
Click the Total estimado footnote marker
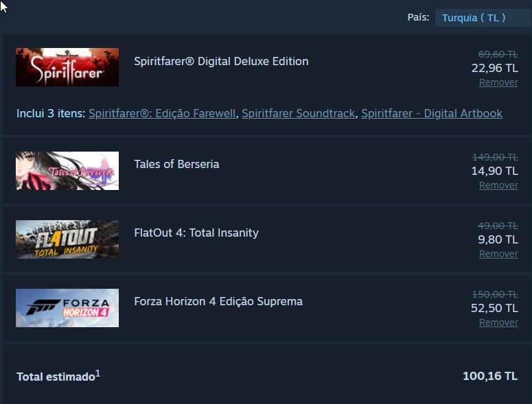click(x=97, y=373)
